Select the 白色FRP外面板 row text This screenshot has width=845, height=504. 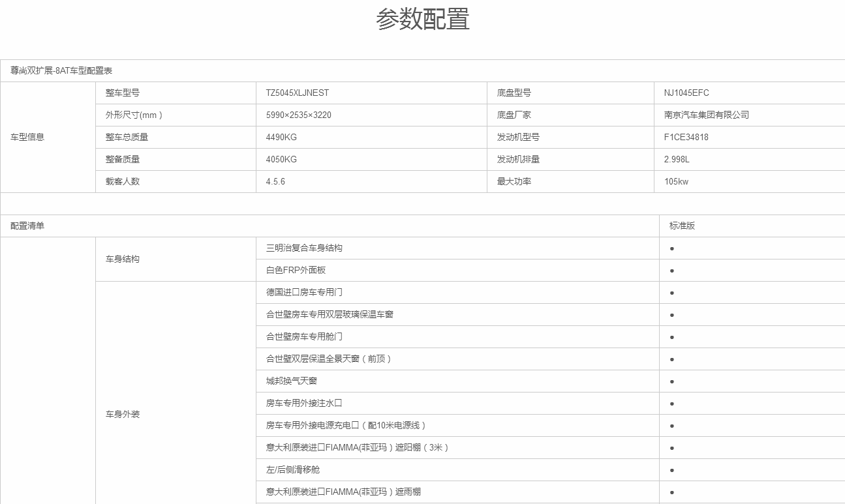[296, 270]
